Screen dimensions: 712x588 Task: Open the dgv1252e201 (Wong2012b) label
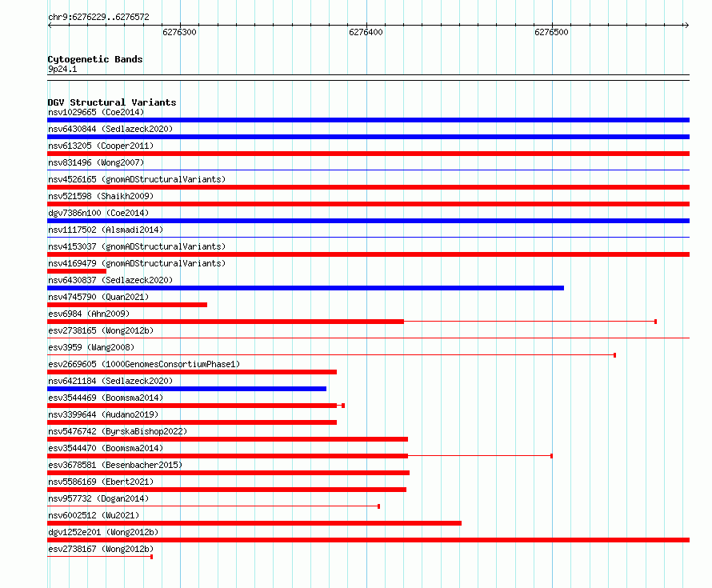(103, 532)
